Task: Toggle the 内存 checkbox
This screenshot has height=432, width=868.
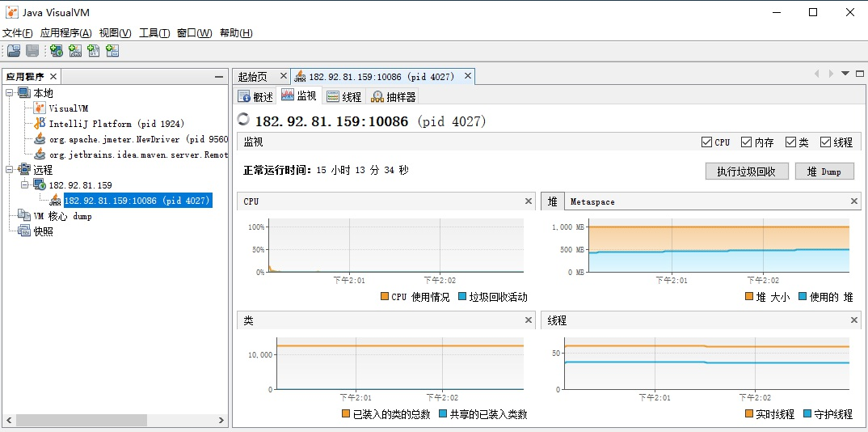Action: tap(746, 142)
